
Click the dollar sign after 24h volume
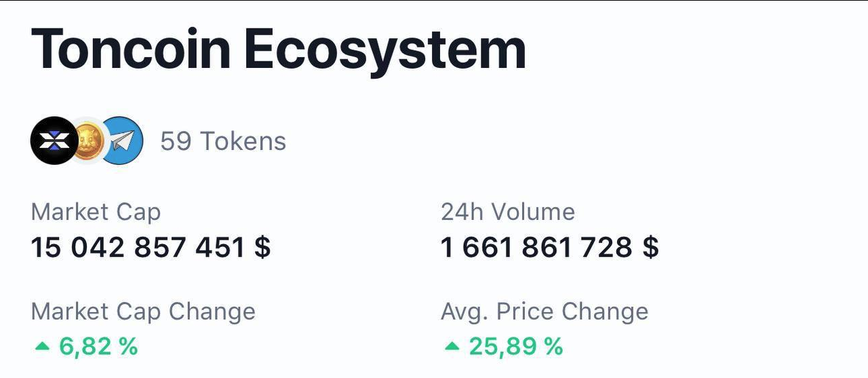650,248
